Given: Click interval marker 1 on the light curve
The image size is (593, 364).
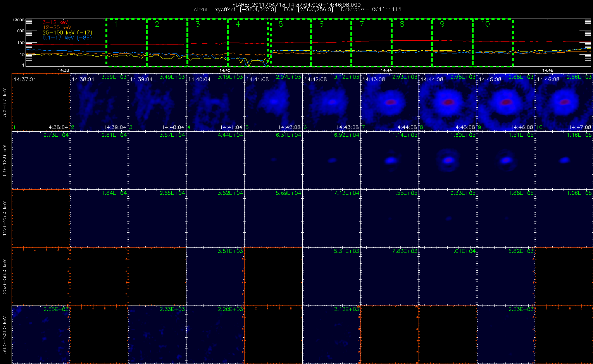Looking at the screenshot, I should click(116, 24).
